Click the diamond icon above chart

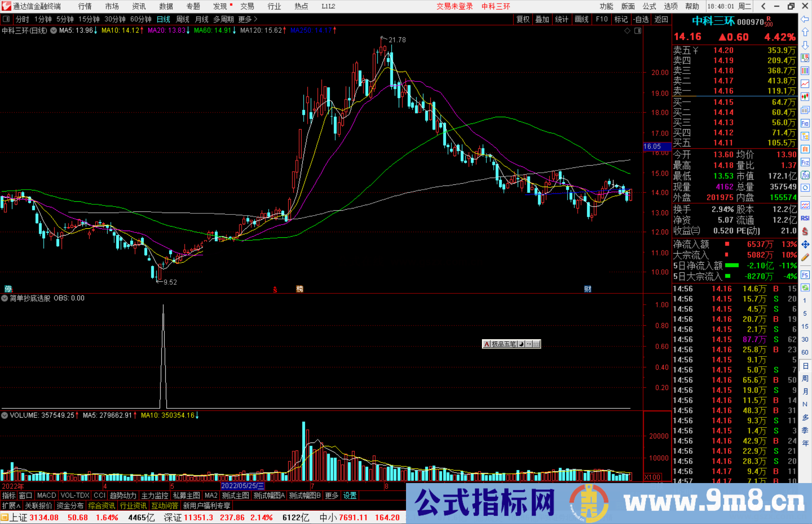tap(627, 31)
